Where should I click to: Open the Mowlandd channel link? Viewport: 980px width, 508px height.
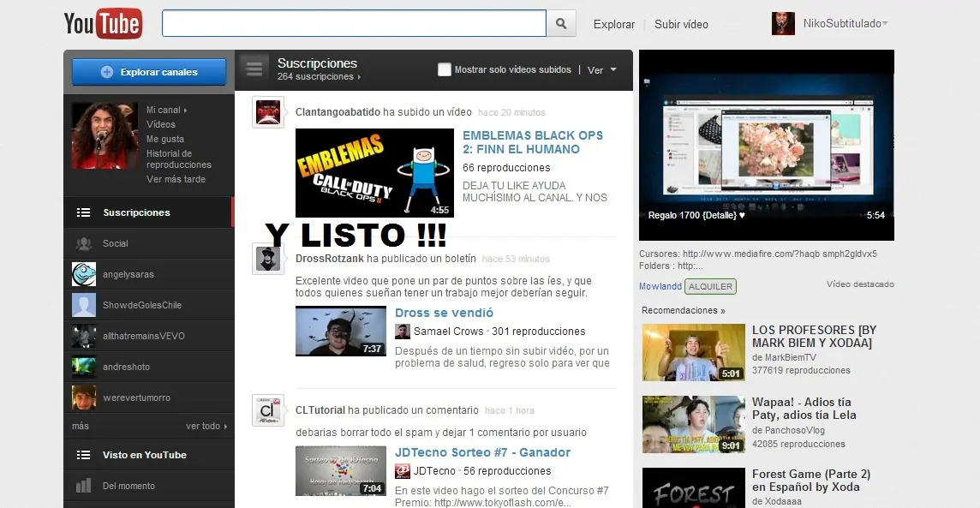pos(660,286)
